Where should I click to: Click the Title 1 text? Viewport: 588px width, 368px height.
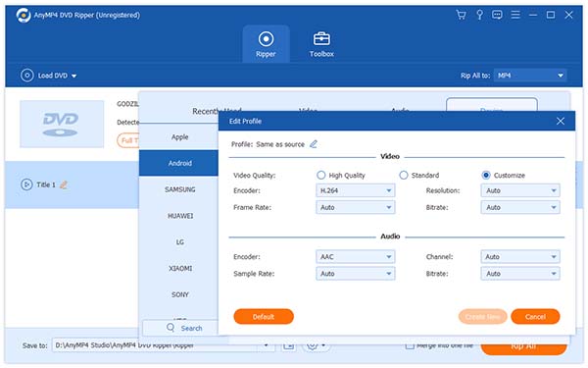point(46,184)
